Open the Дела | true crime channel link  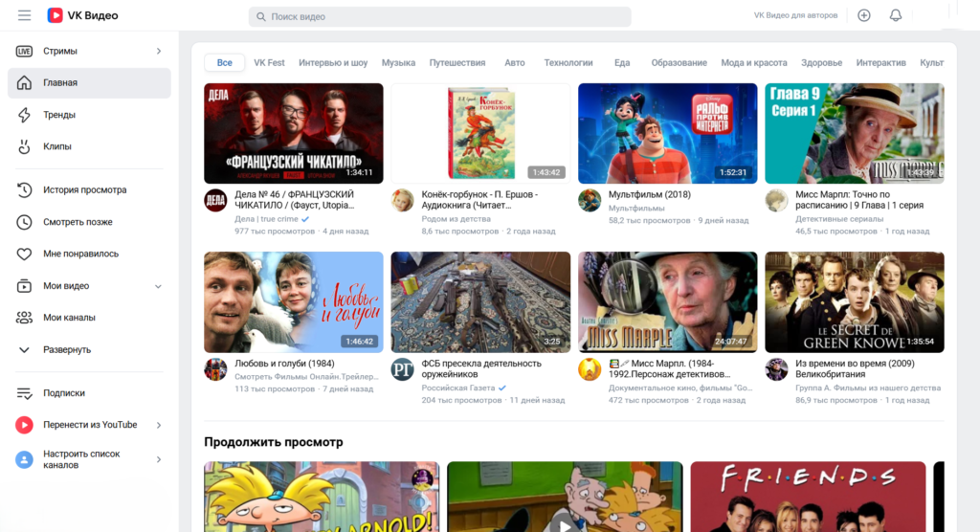(266, 219)
